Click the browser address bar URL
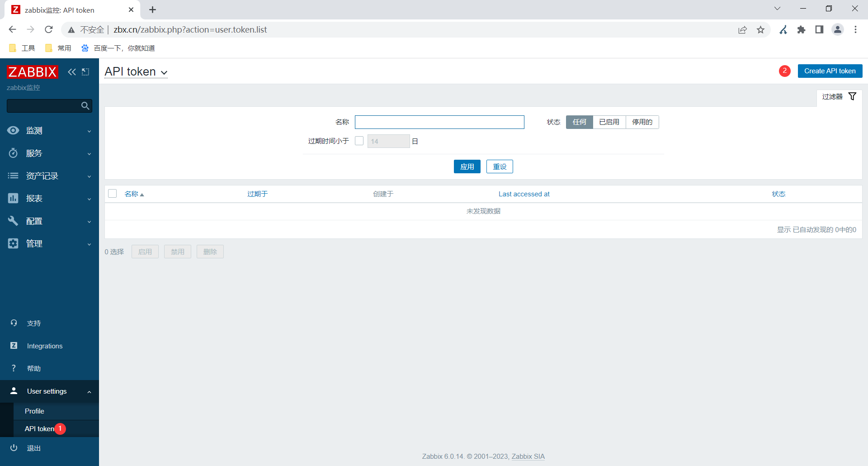 point(190,30)
